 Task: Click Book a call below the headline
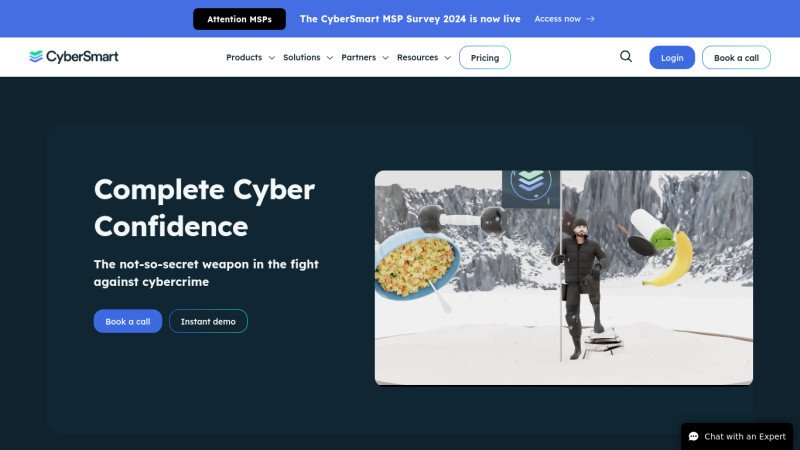[128, 321]
